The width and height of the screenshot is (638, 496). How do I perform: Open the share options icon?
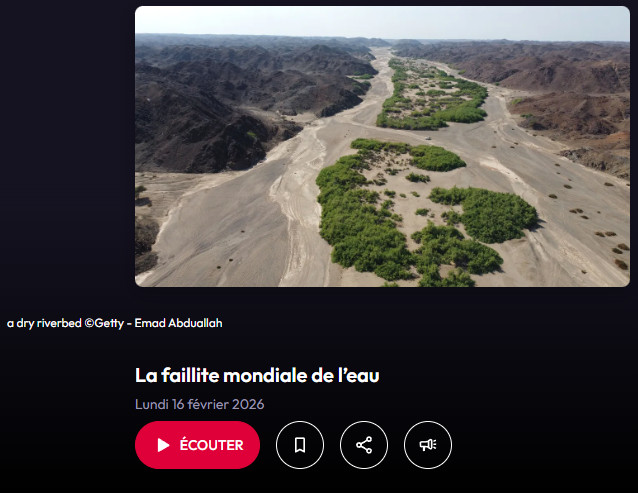pyautogui.click(x=364, y=445)
